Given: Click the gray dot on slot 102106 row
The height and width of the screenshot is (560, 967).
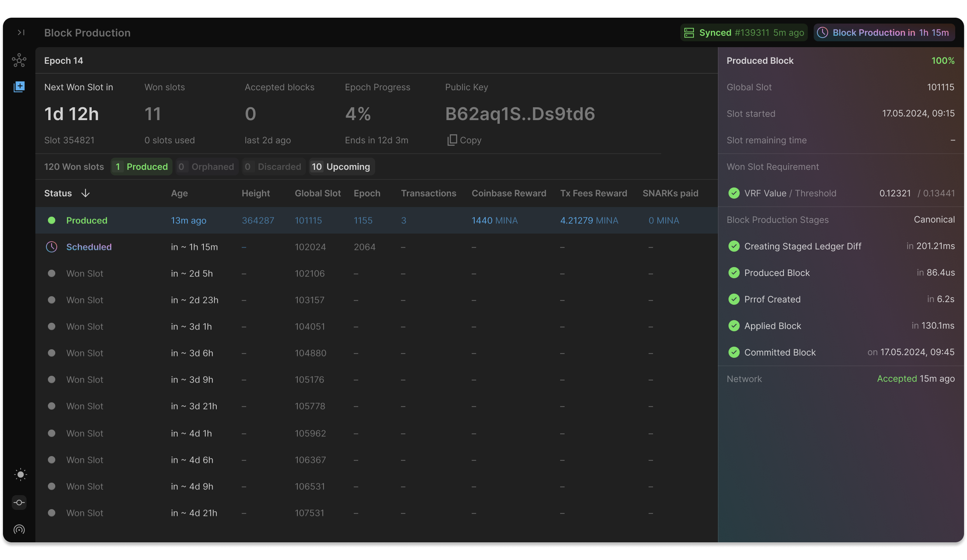Looking at the screenshot, I should (52, 273).
